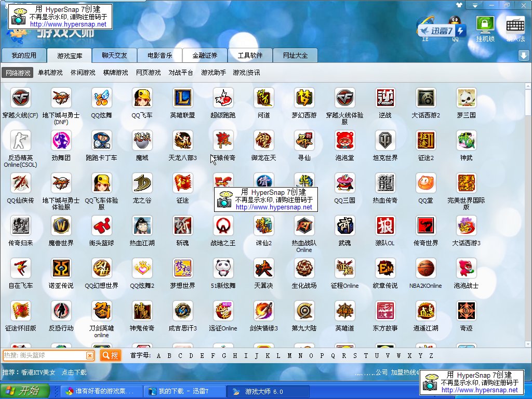
Task: Launch the 梦幻西游 game icon
Action: [x=304, y=98]
